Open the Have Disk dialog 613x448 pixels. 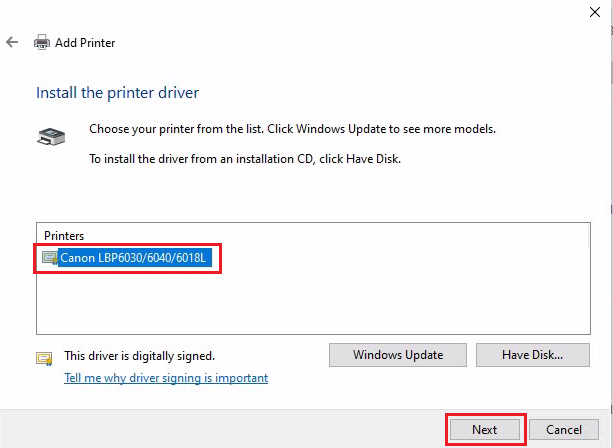click(530, 354)
